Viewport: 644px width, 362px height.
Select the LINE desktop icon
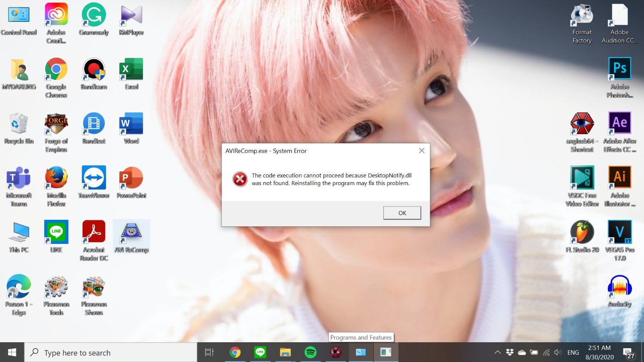(x=56, y=237)
